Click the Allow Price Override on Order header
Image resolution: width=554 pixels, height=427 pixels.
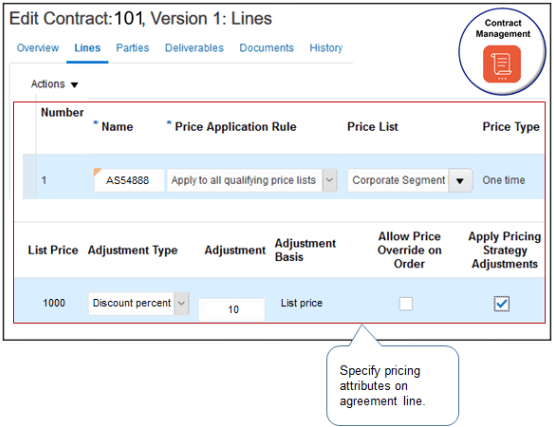pos(409,250)
